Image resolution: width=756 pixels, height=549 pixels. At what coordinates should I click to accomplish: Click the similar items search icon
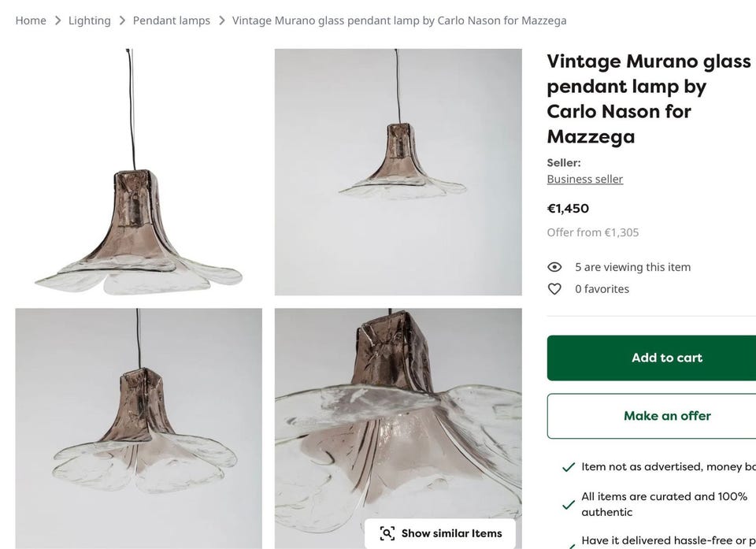pyautogui.click(x=387, y=533)
